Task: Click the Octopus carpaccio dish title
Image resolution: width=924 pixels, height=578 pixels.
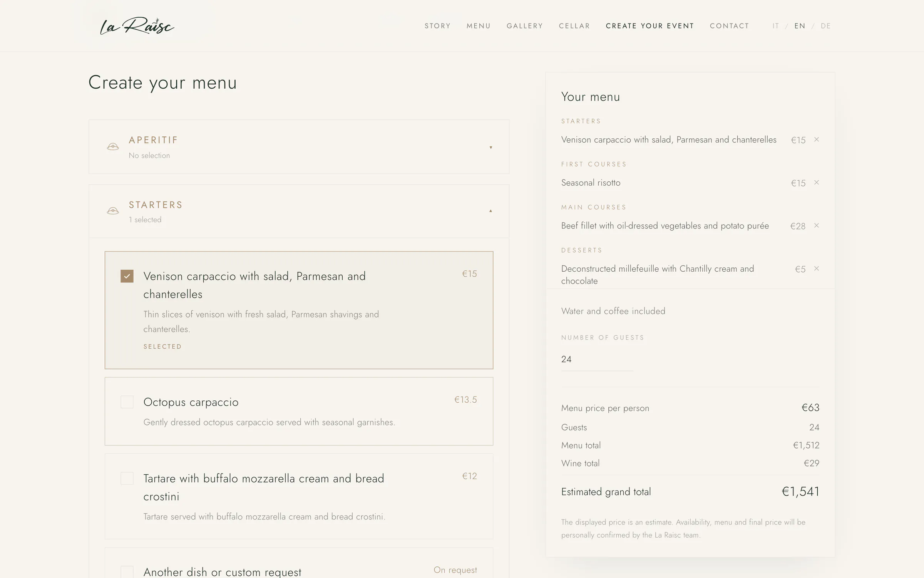Action: click(191, 402)
